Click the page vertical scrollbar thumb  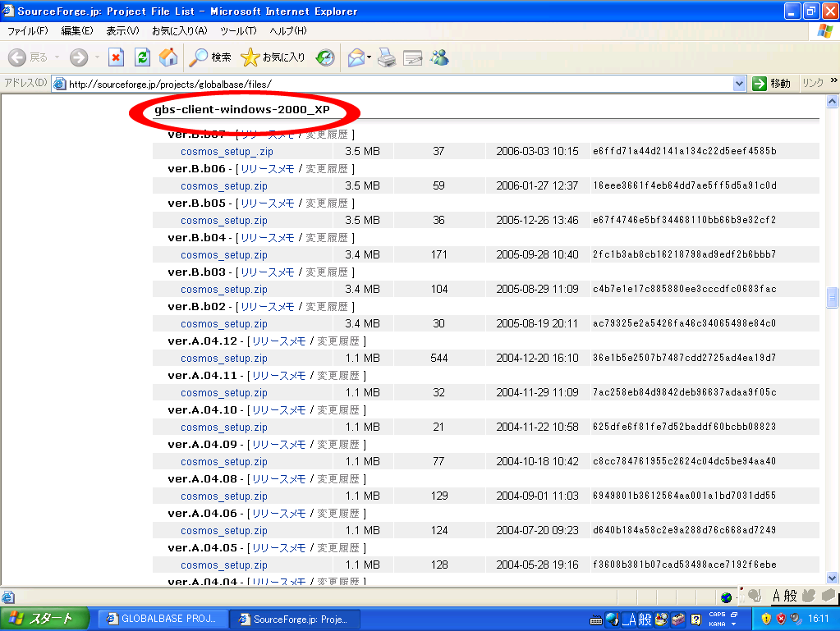[x=833, y=297]
